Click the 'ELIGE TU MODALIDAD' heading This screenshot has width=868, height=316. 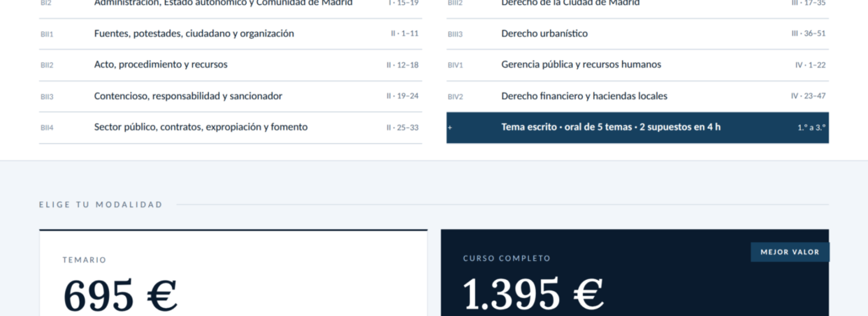[101, 205]
